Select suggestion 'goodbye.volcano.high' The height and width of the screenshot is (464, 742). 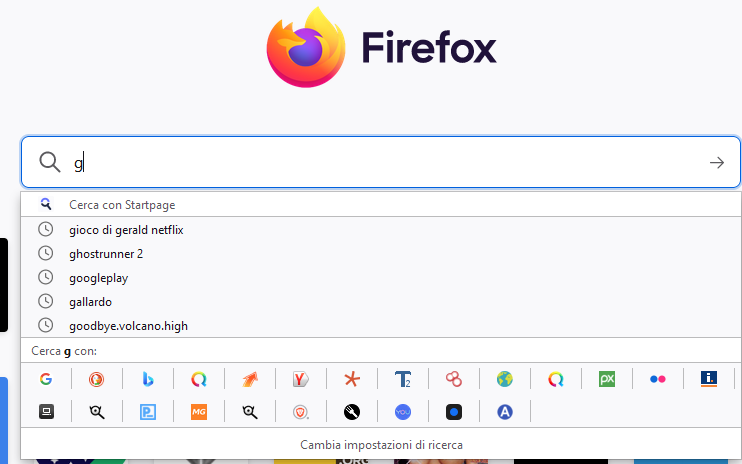pyautogui.click(x=381, y=326)
